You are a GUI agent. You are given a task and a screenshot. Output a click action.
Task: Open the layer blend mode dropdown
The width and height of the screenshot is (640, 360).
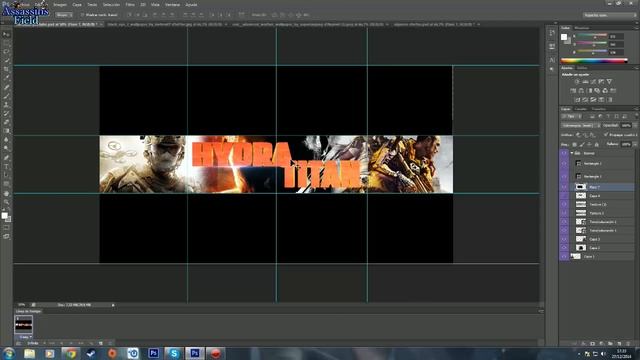pos(580,126)
